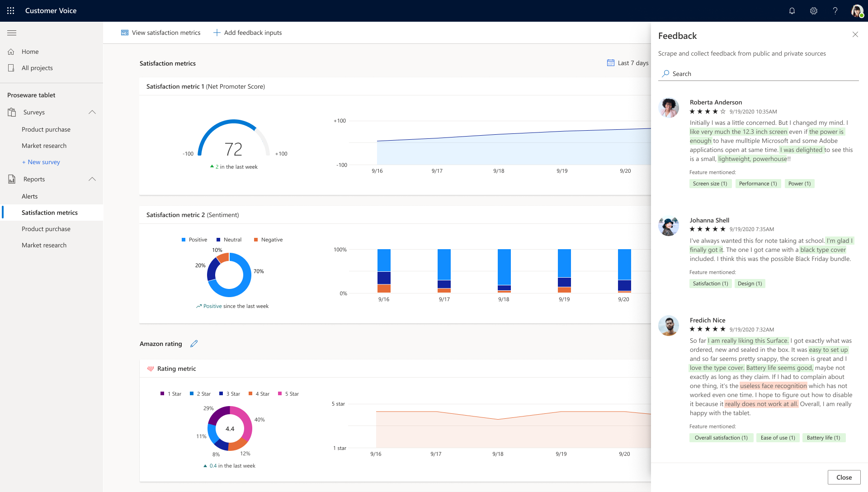Viewport: 868px width, 492px height.
Task: Click the calendar icon next to Last 7 days
Action: pyautogui.click(x=611, y=63)
